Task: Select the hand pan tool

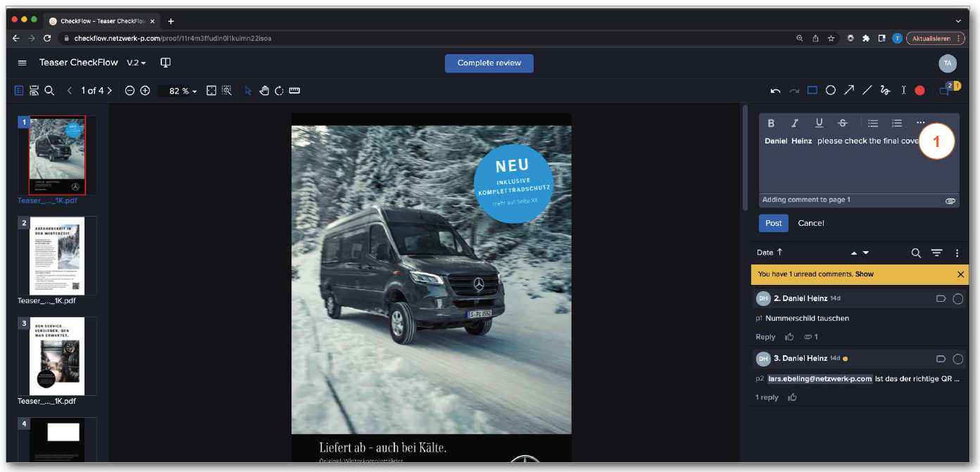Action: coord(264,91)
